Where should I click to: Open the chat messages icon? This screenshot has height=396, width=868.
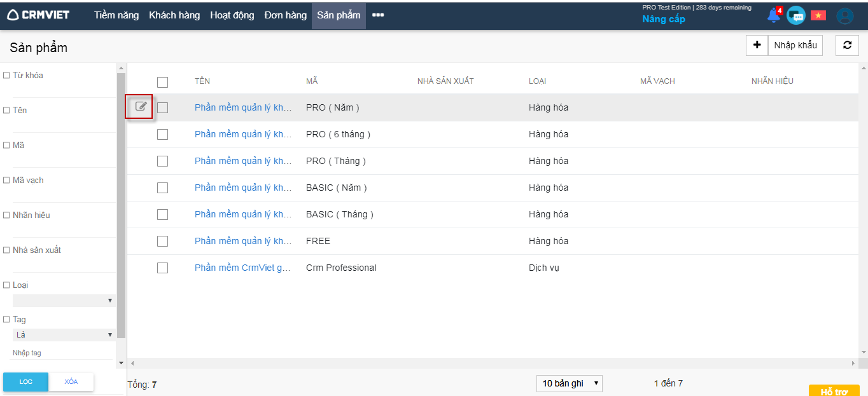point(795,15)
